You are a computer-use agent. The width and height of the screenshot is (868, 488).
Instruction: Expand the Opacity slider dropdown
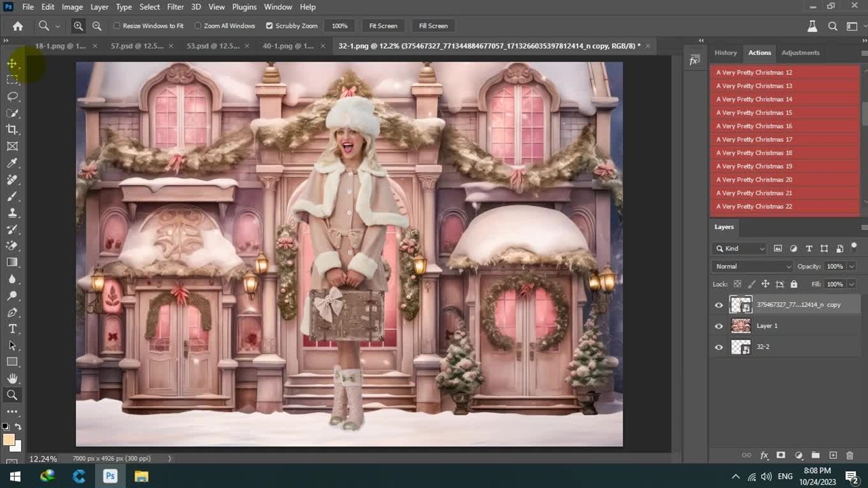click(851, 266)
